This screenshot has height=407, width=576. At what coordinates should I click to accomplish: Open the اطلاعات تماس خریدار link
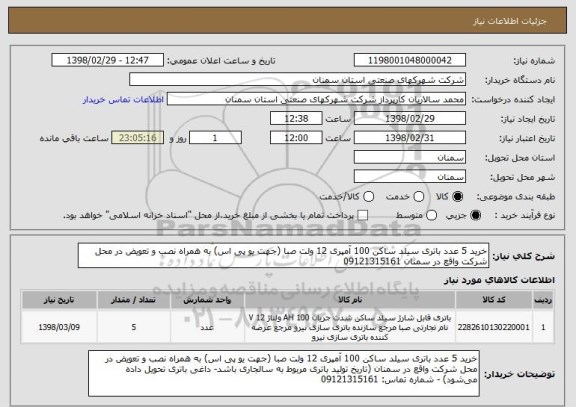[x=123, y=100]
